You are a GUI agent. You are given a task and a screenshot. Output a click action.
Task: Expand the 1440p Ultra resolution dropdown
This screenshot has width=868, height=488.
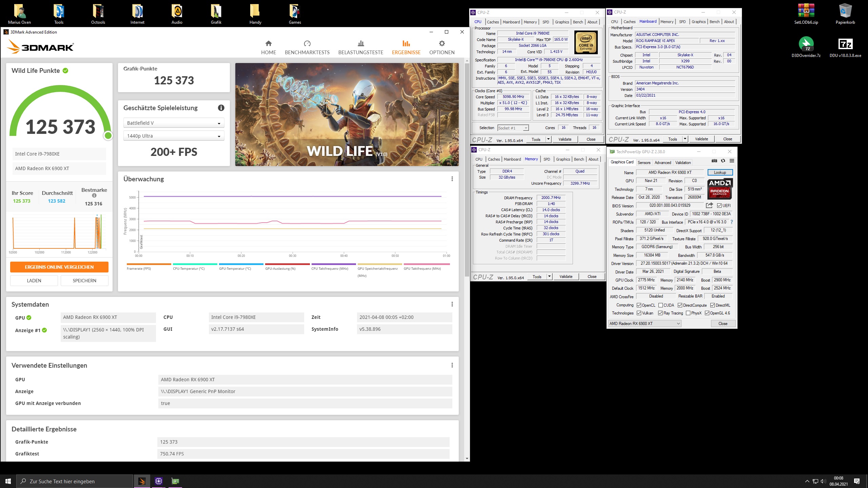point(174,136)
